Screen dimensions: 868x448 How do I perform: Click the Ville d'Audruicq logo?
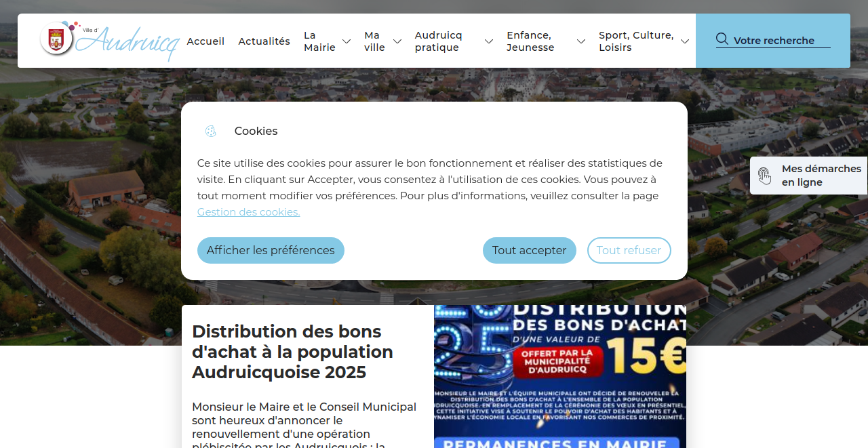(x=109, y=41)
